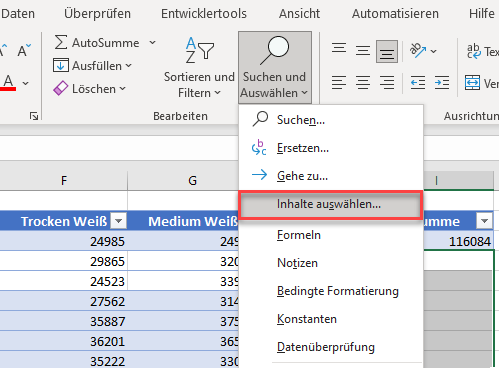This screenshot has width=499, height=368.
Task: Select Notizen in the dropdown menu
Action: (331, 263)
